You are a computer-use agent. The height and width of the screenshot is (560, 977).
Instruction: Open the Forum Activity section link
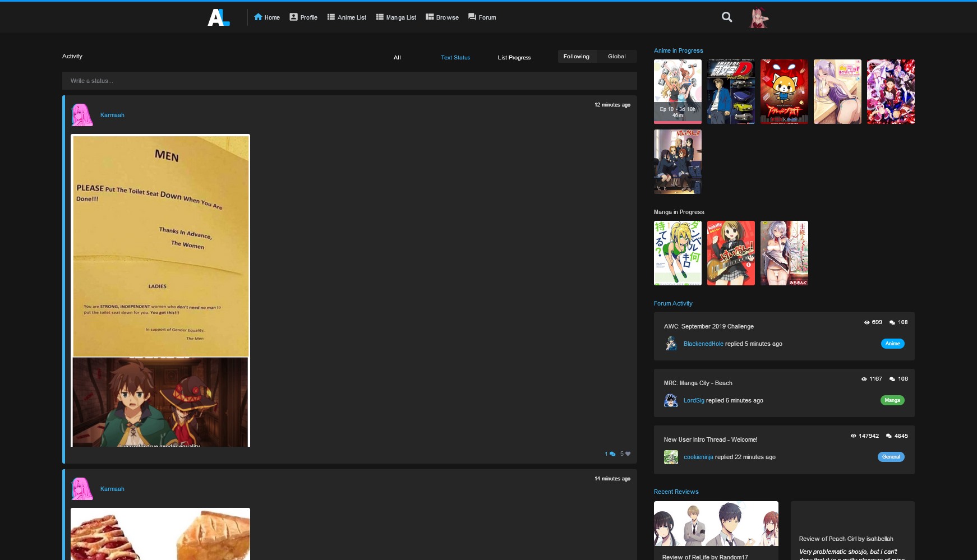(x=673, y=303)
